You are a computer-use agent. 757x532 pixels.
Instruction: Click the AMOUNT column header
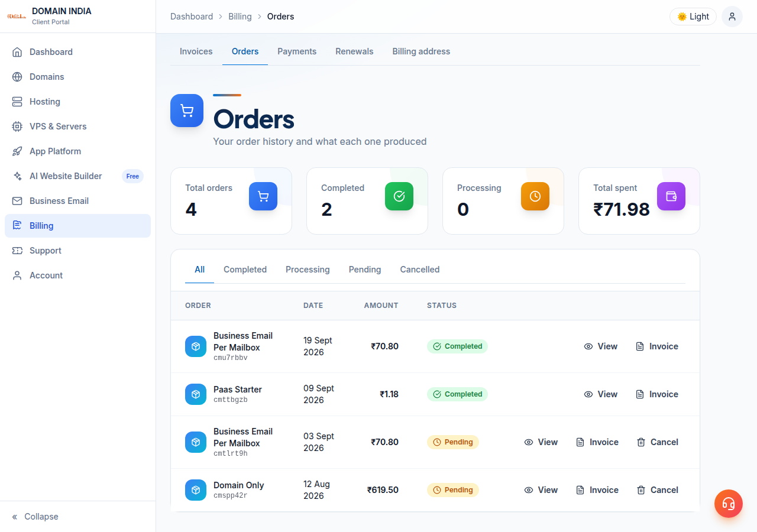pyautogui.click(x=381, y=306)
